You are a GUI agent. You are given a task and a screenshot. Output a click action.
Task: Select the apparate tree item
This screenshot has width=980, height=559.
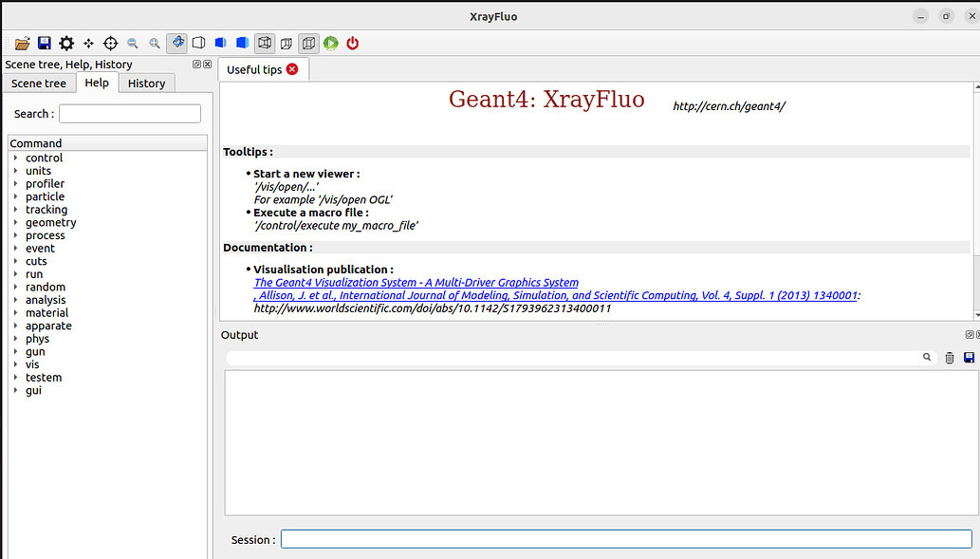(x=48, y=326)
